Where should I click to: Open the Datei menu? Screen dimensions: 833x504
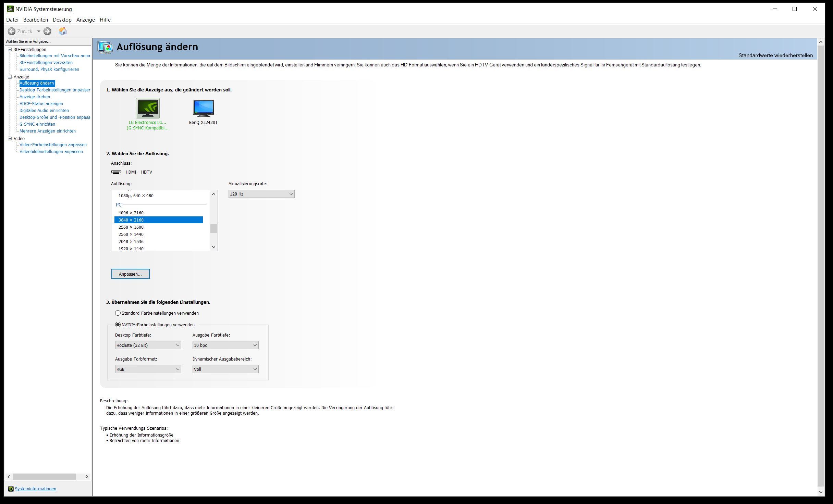[12, 20]
